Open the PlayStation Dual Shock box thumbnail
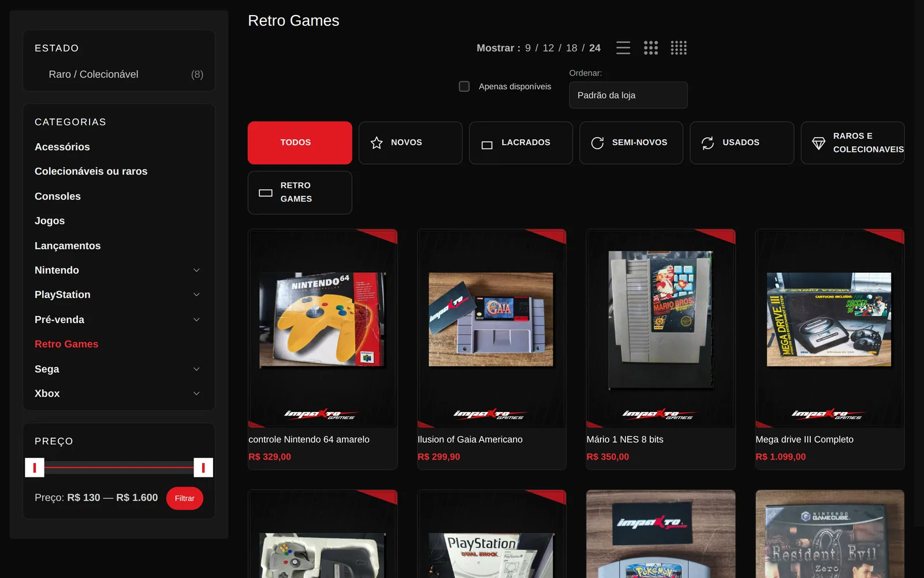The width and height of the screenshot is (924, 578). [491, 534]
